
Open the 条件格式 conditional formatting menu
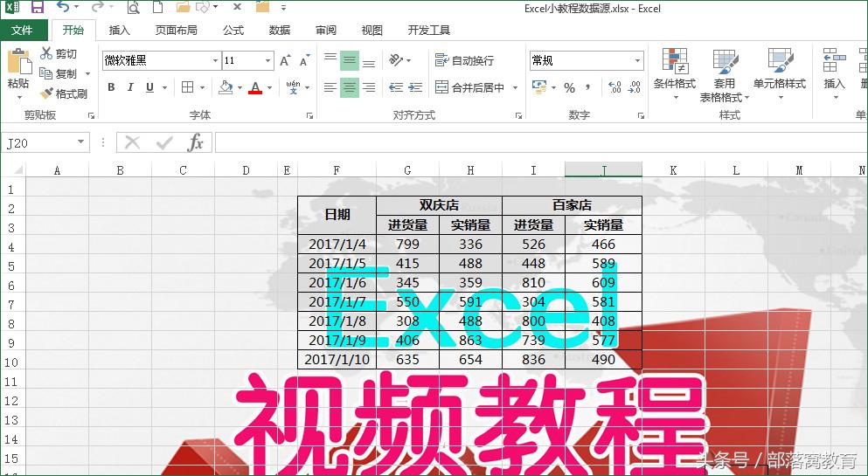[675, 74]
